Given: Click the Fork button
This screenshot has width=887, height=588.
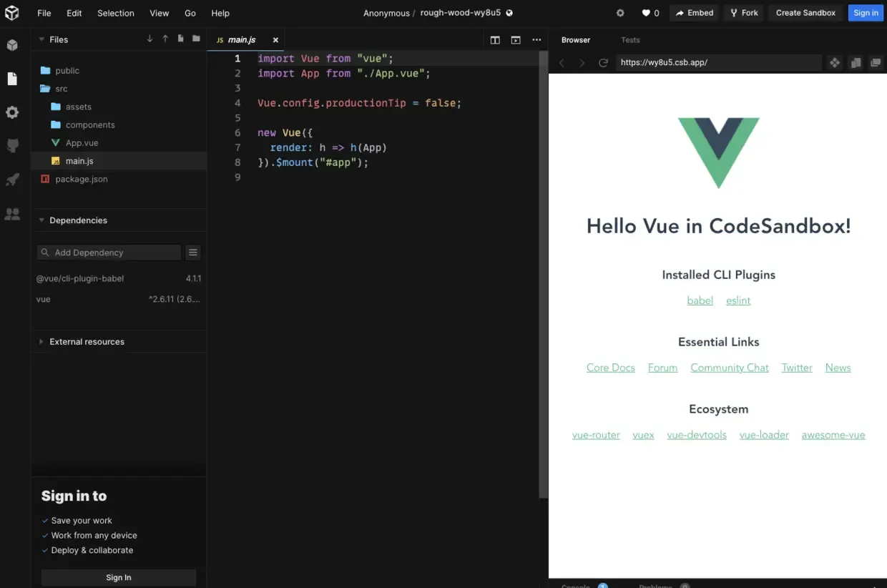Looking at the screenshot, I should tap(744, 13).
